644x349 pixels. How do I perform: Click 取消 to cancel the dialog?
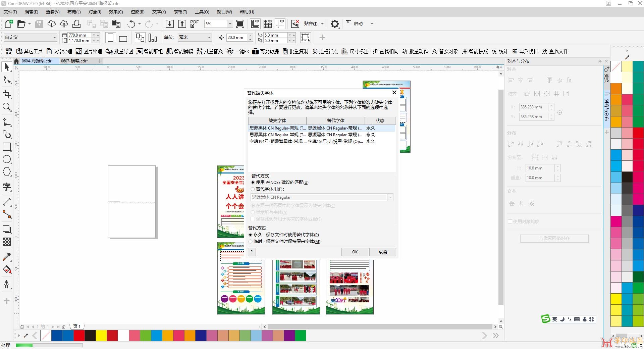(382, 252)
